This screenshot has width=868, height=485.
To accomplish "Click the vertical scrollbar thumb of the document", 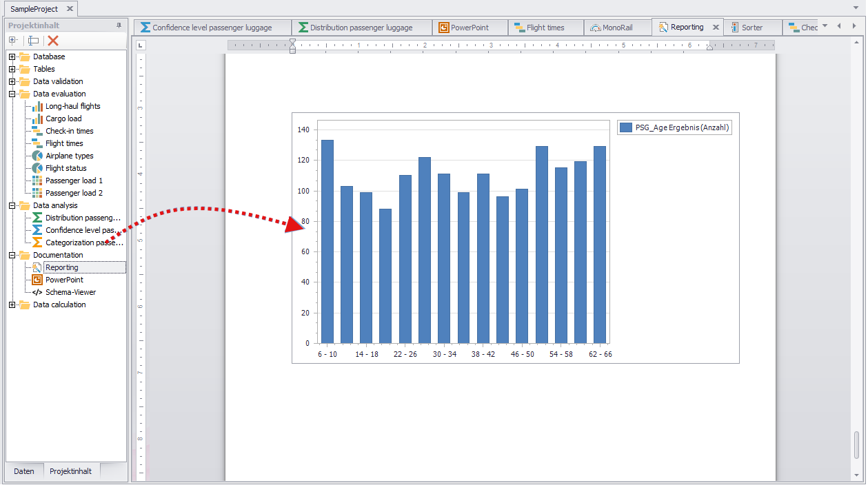I will point(856,444).
